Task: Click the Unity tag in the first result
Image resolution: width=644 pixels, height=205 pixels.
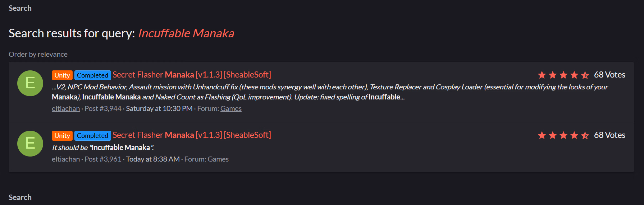Action: pos(62,75)
